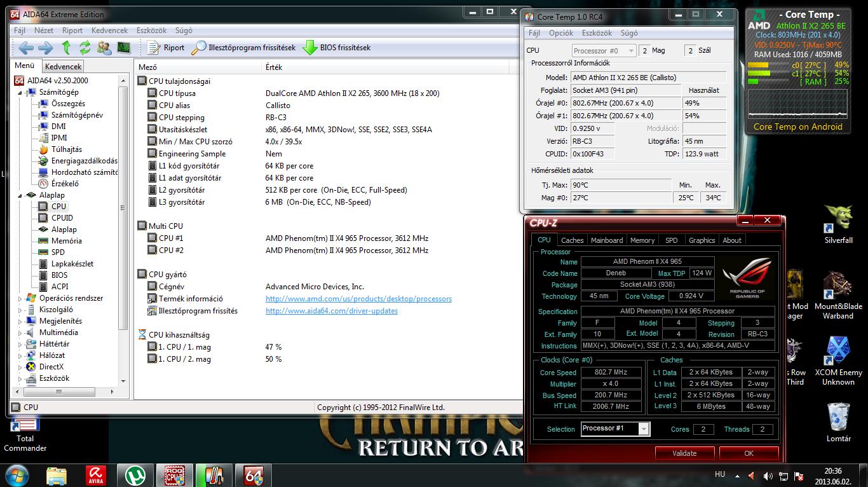The width and height of the screenshot is (868, 487).
Task: Click BIOS frissítések toolbar button
Action: coord(336,48)
